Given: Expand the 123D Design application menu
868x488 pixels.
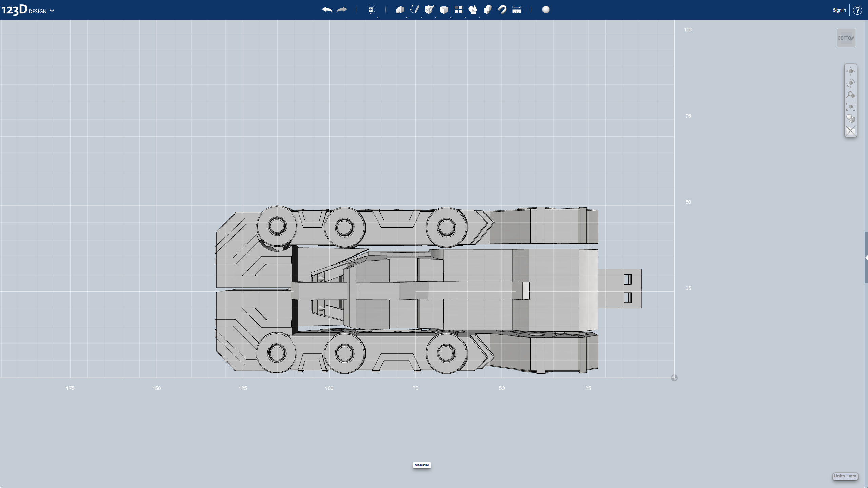Looking at the screenshot, I should 52,11.
